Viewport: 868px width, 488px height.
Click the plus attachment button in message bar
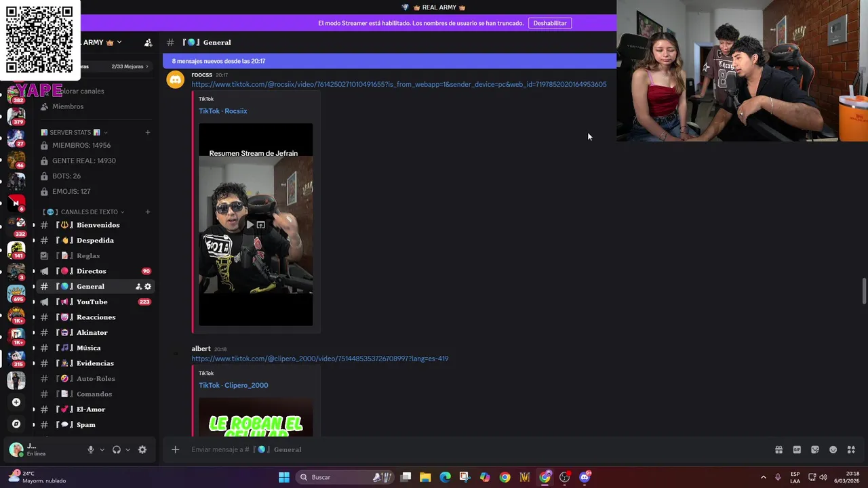(175, 449)
